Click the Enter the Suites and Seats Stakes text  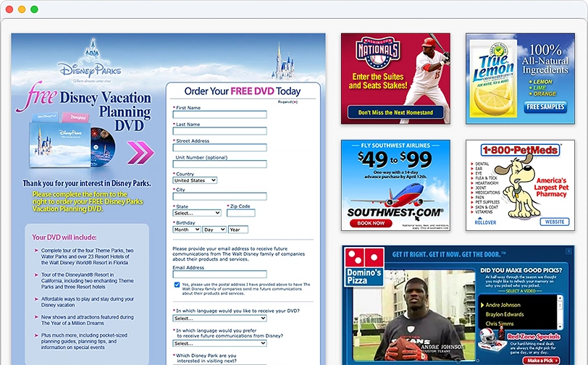point(378,81)
